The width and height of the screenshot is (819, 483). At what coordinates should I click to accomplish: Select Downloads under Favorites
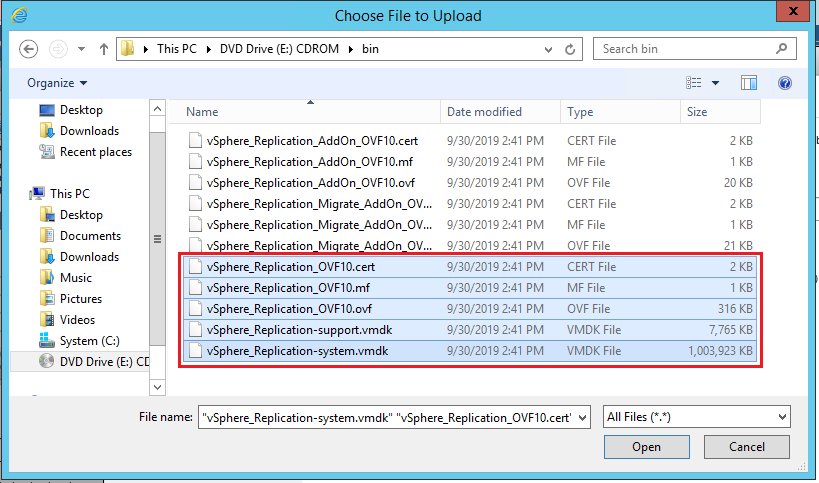tap(79, 131)
